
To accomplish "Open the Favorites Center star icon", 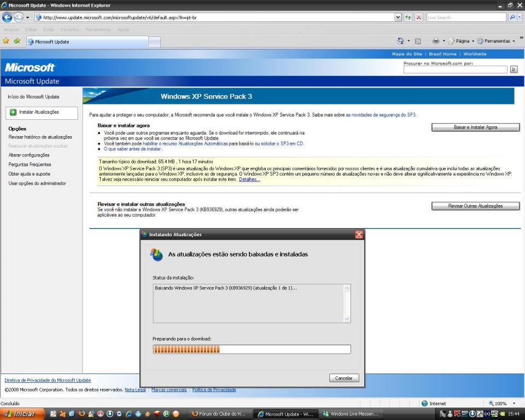I will [x=6, y=41].
